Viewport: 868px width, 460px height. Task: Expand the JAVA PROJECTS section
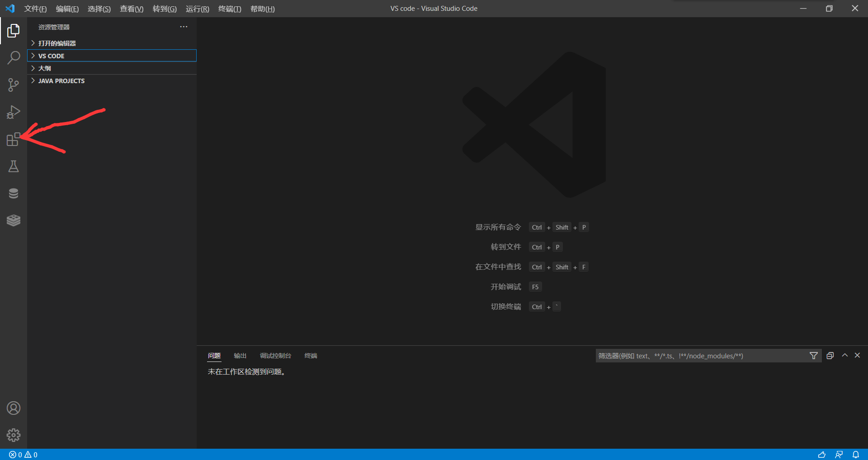coord(61,81)
